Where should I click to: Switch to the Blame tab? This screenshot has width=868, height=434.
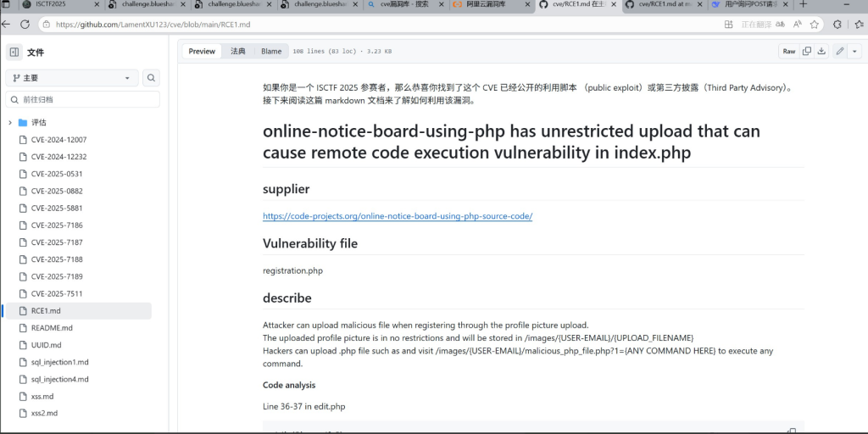tap(271, 51)
